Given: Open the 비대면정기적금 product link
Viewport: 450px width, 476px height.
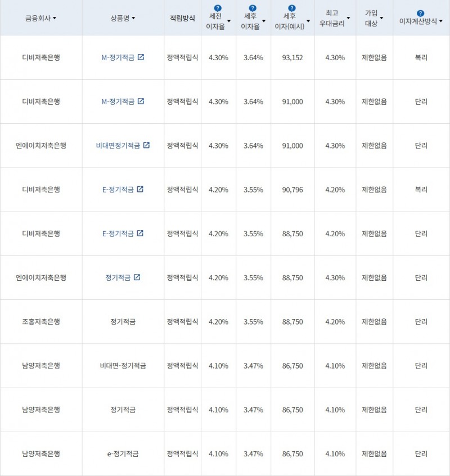Looking at the screenshot, I should [x=118, y=146].
